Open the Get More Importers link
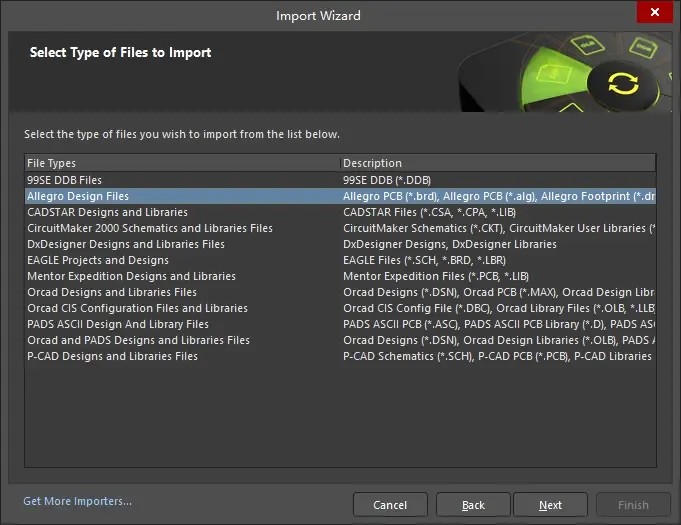 (77, 501)
